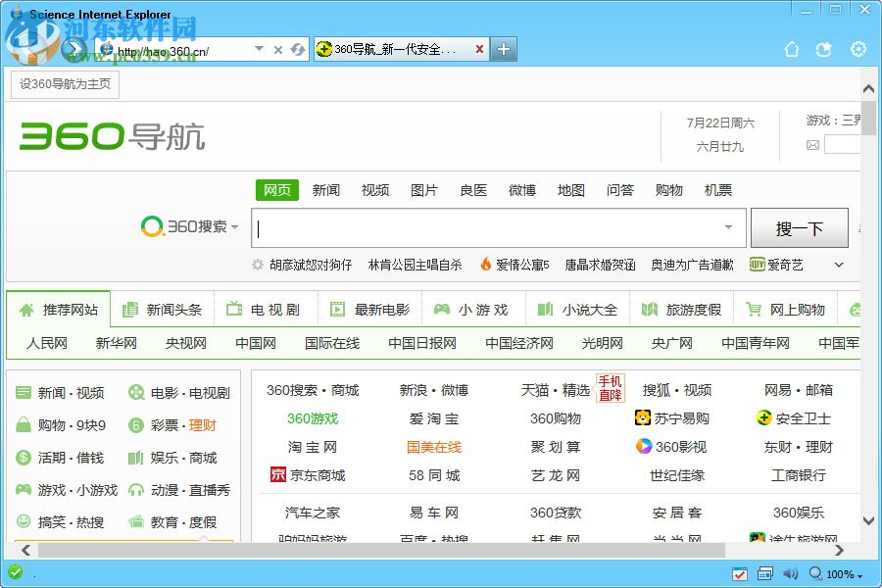
Task: Click the 电影·电视剧 sidebar film icon
Action: [x=136, y=391]
